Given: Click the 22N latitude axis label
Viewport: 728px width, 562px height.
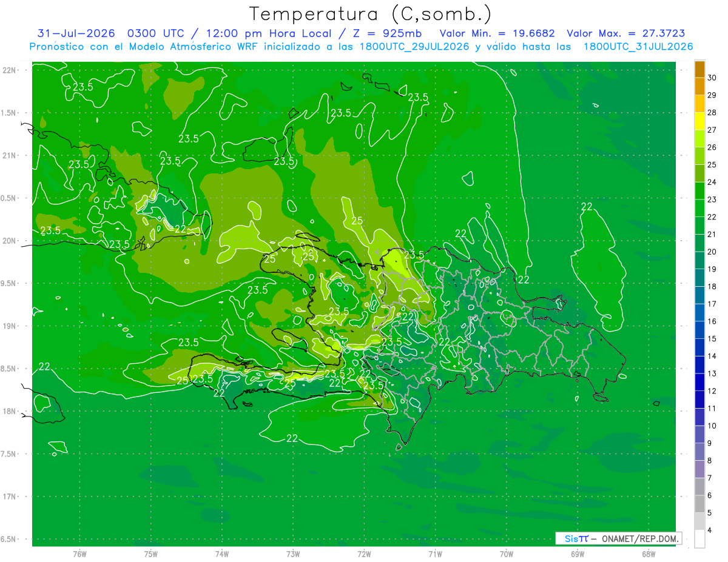Looking at the screenshot, I should tap(9, 70).
